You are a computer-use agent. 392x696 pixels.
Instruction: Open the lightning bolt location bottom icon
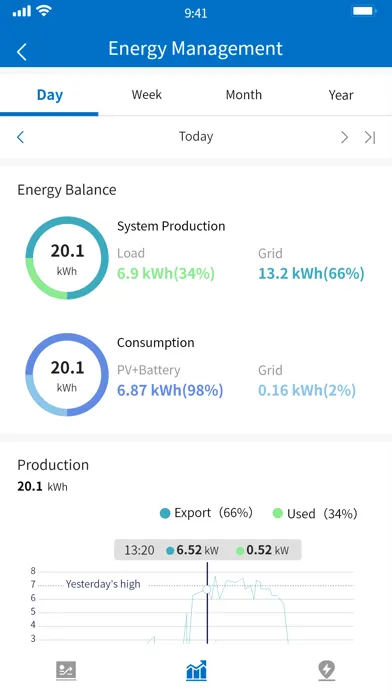click(326, 670)
